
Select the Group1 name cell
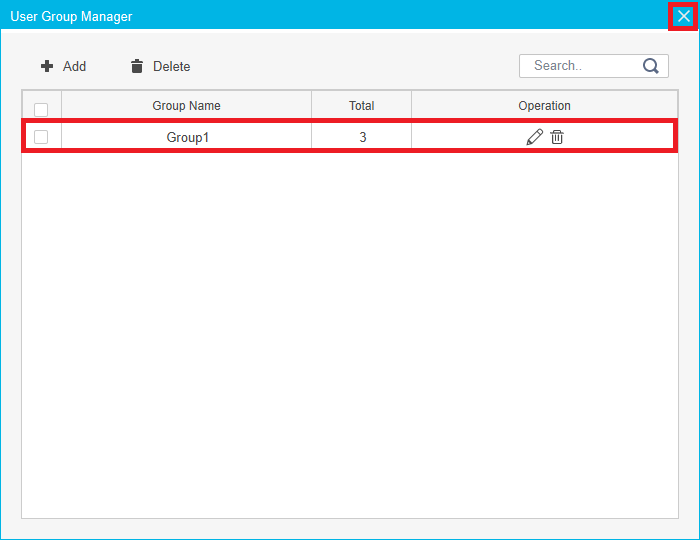pos(187,137)
